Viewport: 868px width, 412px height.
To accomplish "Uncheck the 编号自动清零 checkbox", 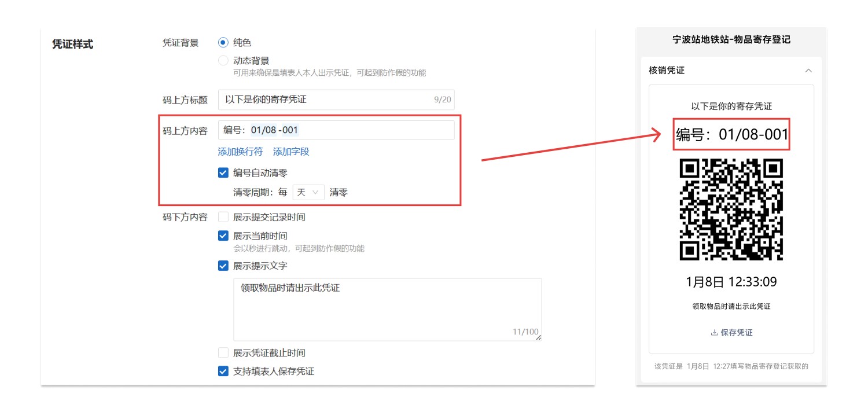I will point(223,172).
